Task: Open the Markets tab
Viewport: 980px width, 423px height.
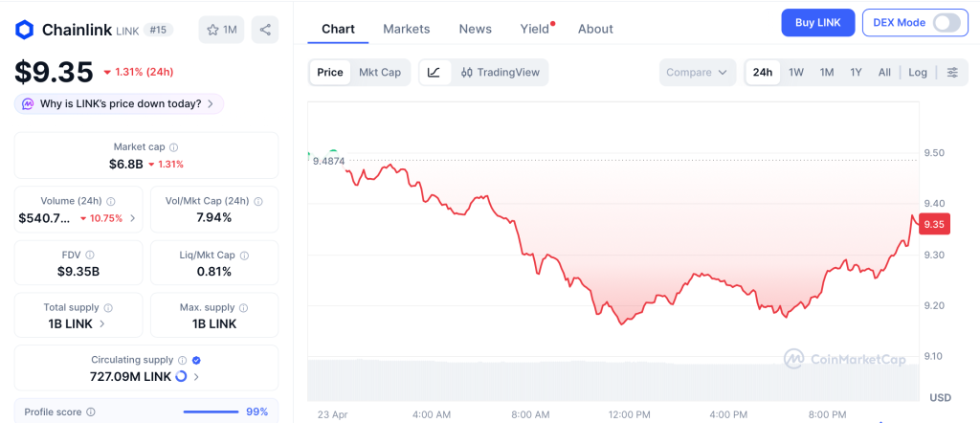Action: coord(407,29)
